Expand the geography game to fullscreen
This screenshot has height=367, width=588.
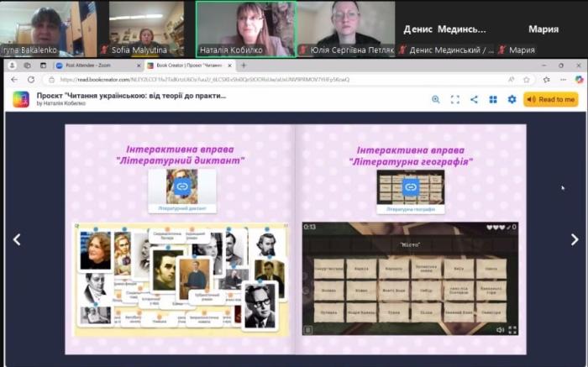512,330
